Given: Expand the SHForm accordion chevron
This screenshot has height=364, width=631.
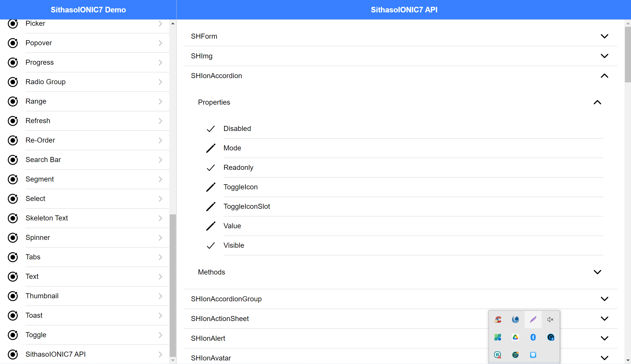Looking at the screenshot, I should (x=604, y=36).
